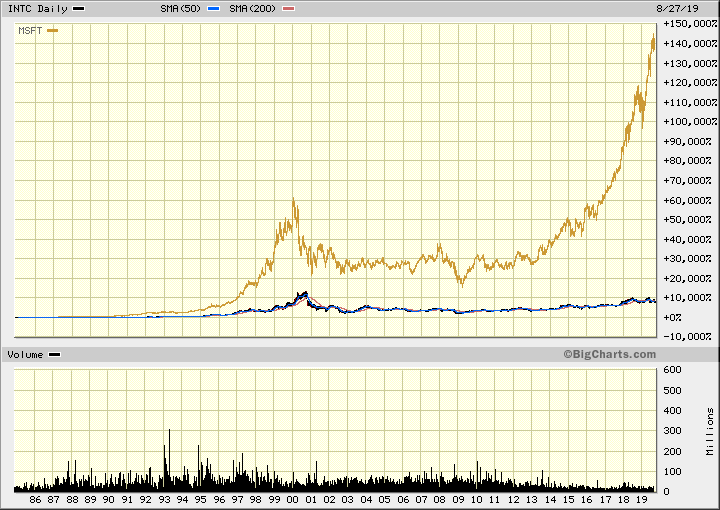Click the Millions axis unit label
The height and width of the screenshot is (510, 720).
point(710,432)
